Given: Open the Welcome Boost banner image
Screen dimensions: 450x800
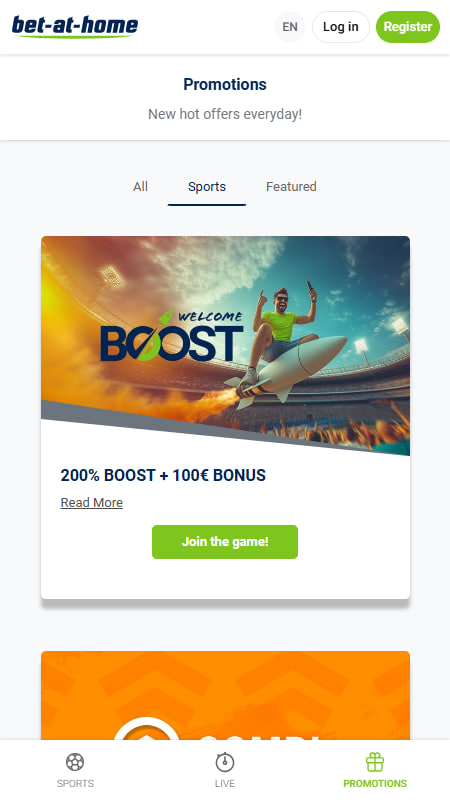Looking at the screenshot, I should (x=225, y=345).
